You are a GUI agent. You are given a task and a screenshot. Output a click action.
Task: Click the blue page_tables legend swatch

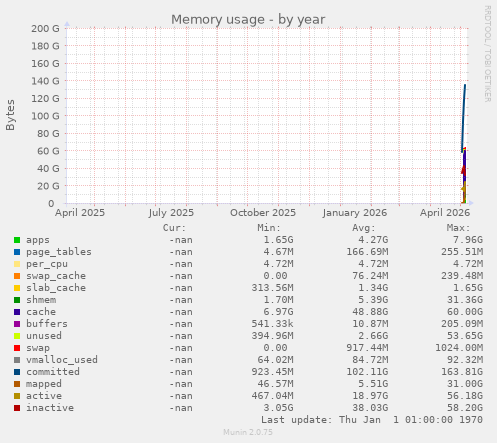(x=17, y=252)
